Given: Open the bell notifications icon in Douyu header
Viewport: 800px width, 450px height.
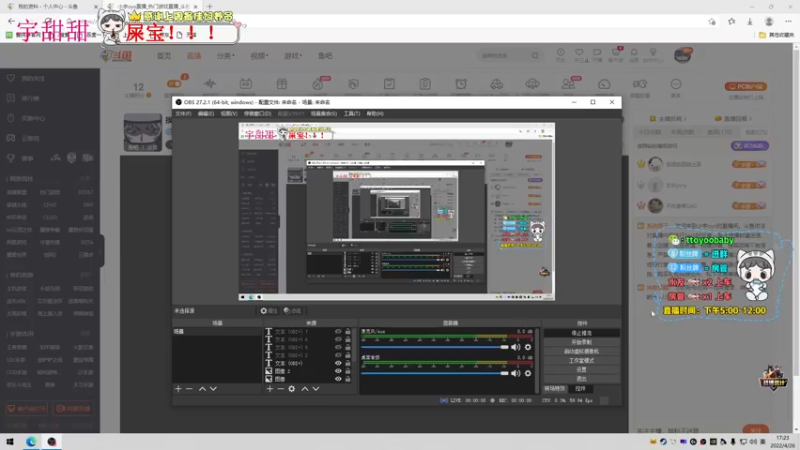Looking at the screenshot, I should coord(634,53).
